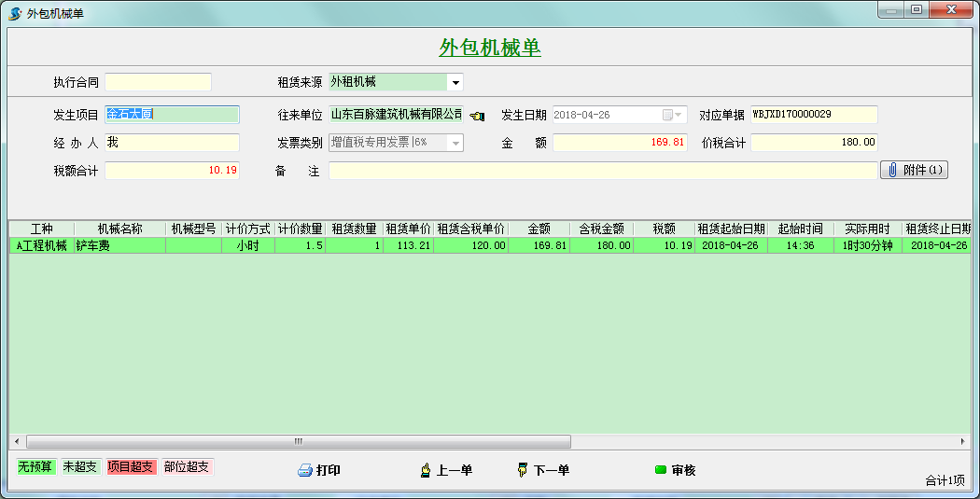This screenshot has height=499, width=980.
Task: Click the scrollbar left arrow
Action: pyautogui.click(x=17, y=441)
